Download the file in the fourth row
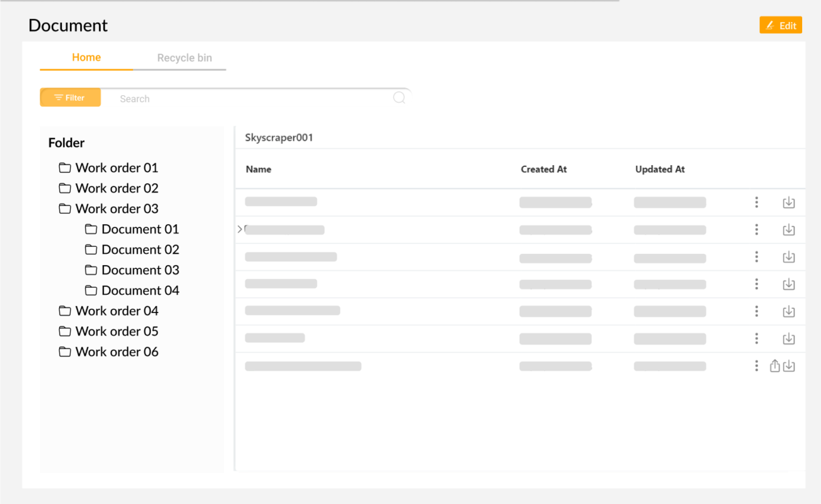 [x=789, y=283]
